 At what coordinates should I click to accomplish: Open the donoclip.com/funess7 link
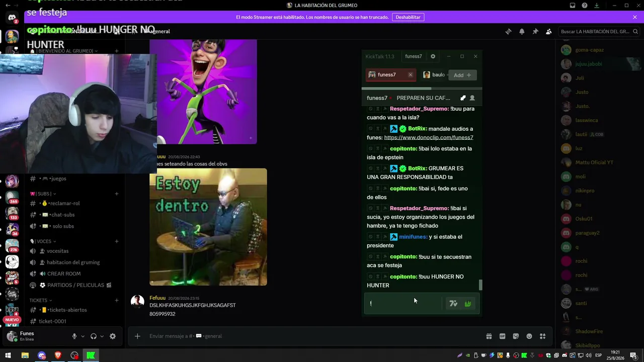(x=429, y=138)
